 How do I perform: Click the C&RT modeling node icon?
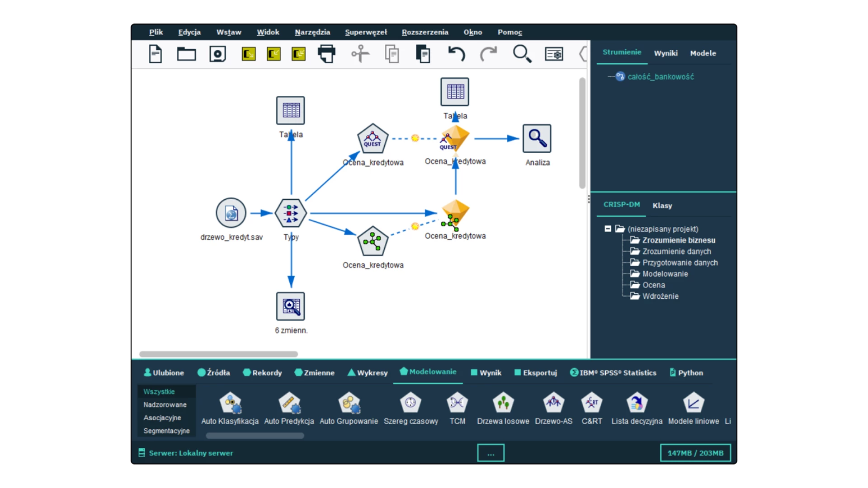point(591,403)
